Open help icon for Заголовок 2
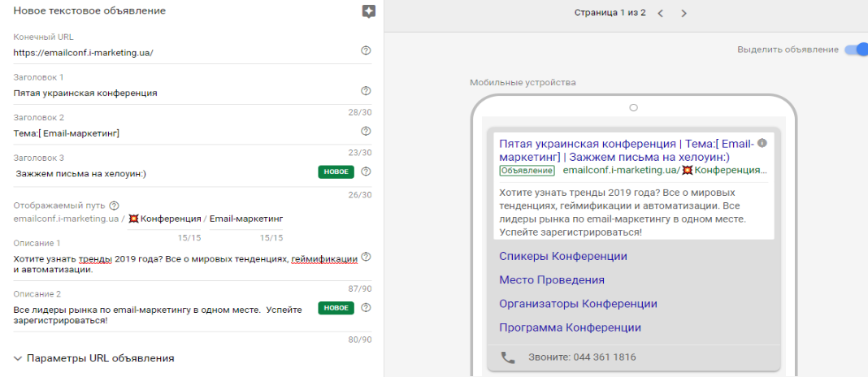Image resolution: width=868 pixels, height=377 pixels. pyautogui.click(x=366, y=131)
